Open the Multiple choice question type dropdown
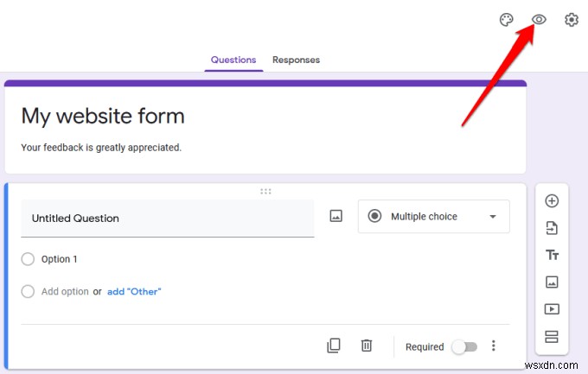The height and width of the screenshot is (374, 588). [x=434, y=217]
